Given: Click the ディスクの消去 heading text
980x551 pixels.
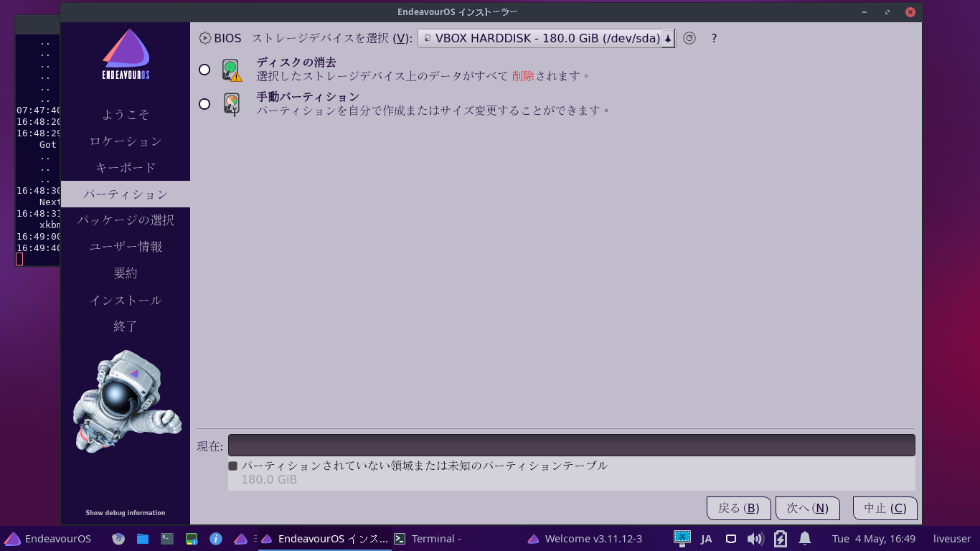Looking at the screenshot, I should point(296,62).
